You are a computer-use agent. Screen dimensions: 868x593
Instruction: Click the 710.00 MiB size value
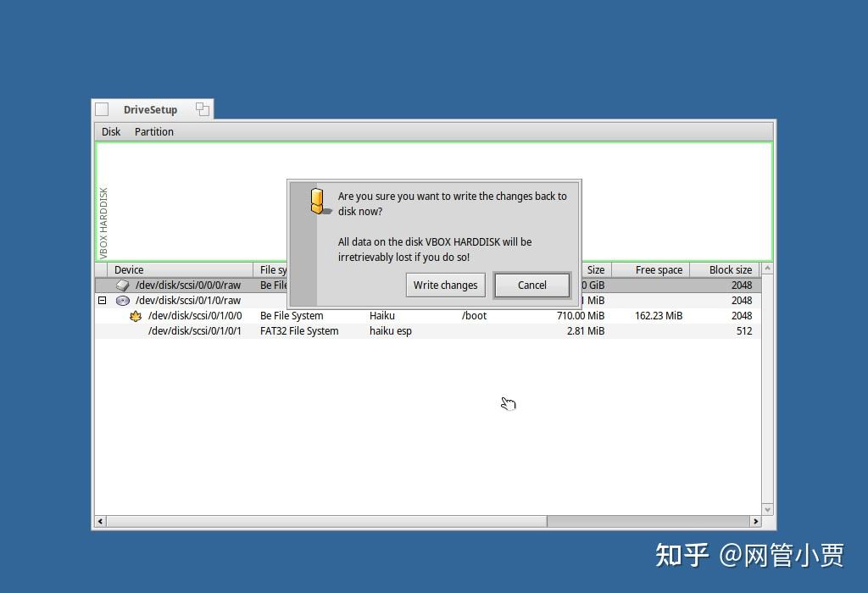580,316
